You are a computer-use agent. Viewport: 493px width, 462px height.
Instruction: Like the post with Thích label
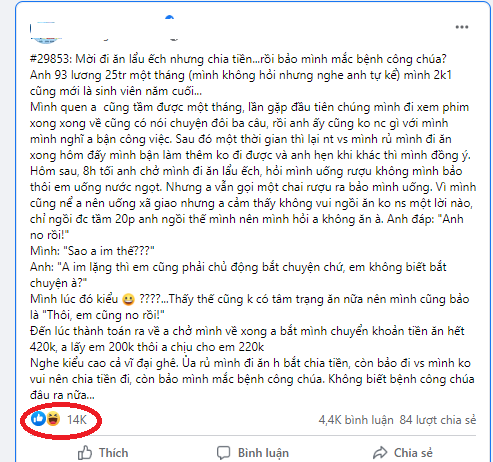click(113, 453)
